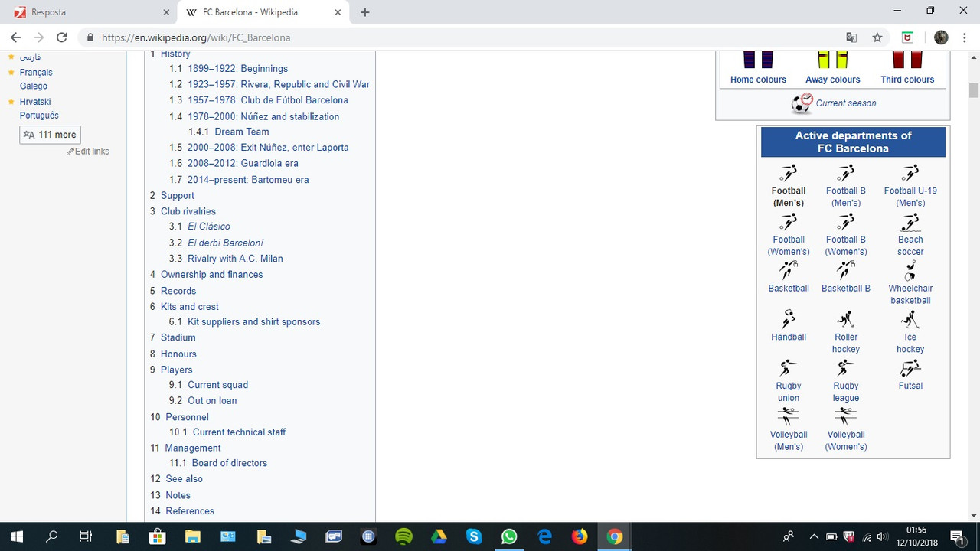
Task: Click the Wheelchair basketball pictogram icon
Action: point(910,271)
